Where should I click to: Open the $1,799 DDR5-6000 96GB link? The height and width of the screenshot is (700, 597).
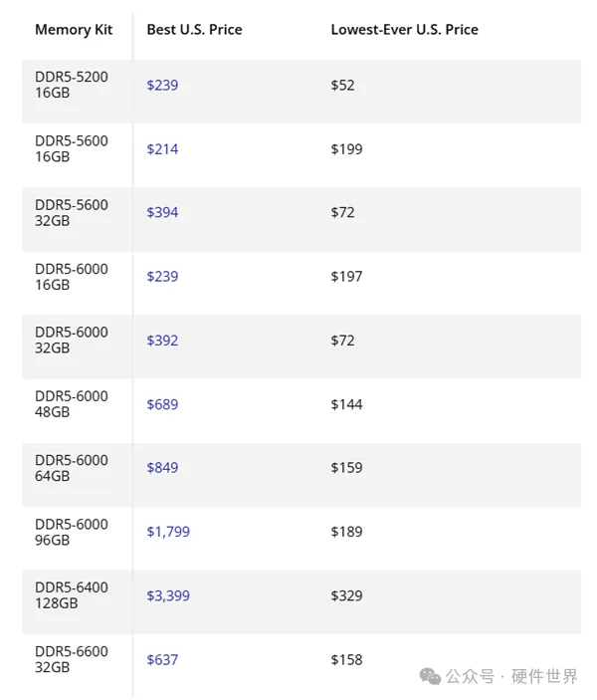(168, 532)
